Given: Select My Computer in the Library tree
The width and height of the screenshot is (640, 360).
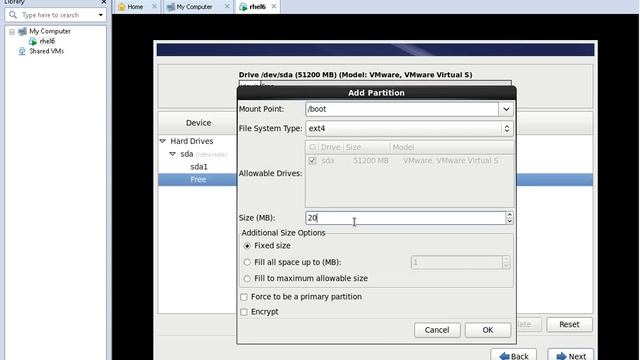Looking at the screenshot, I should click(x=50, y=31).
